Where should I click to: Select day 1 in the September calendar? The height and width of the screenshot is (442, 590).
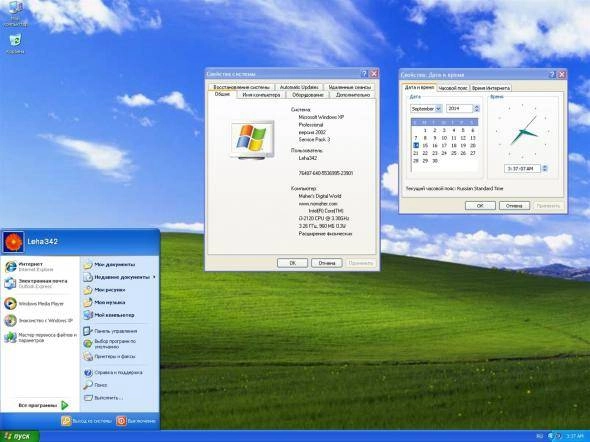[x=425, y=130]
